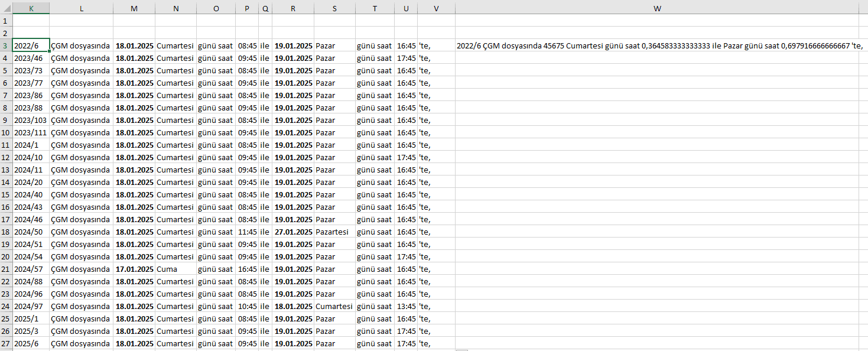Click the 2025/6 cell in column K
The height and width of the screenshot is (351, 868).
click(x=27, y=343)
